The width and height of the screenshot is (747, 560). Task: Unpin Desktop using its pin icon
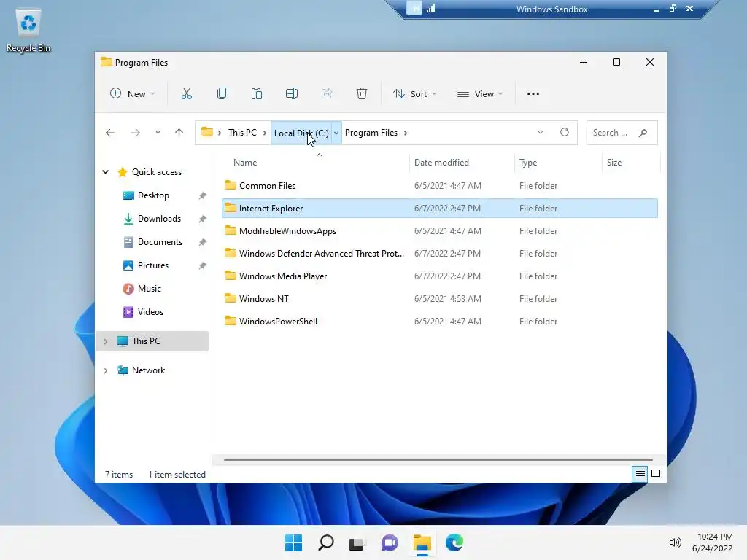click(x=203, y=195)
